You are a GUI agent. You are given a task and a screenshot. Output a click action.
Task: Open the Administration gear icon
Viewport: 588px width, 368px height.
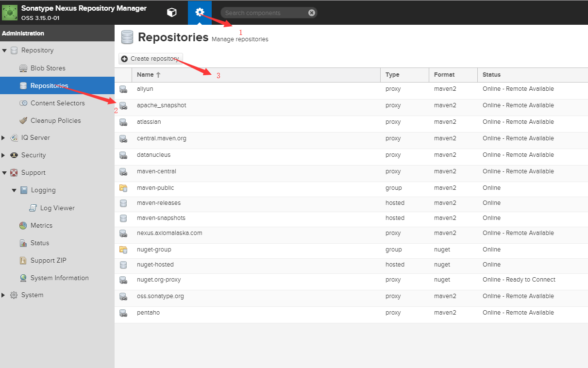coord(200,13)
